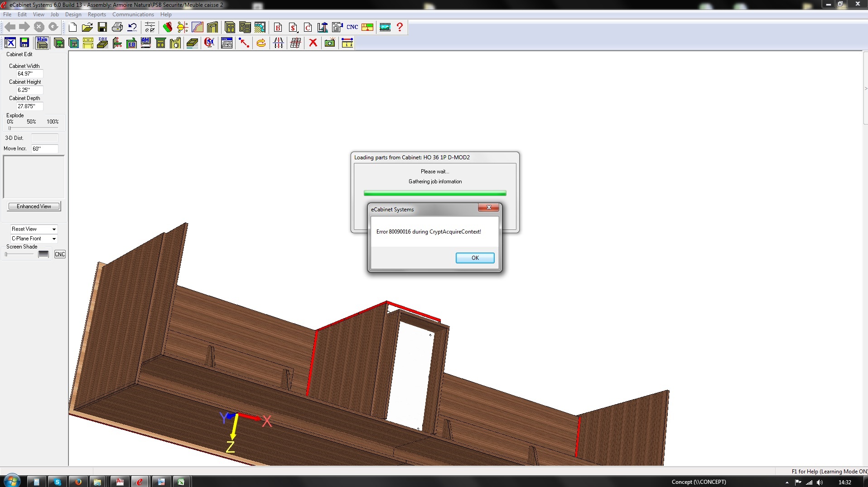Click the Explode percentage slider handle
This screenshot has height=487, width=868.
(x=10, y=128)
